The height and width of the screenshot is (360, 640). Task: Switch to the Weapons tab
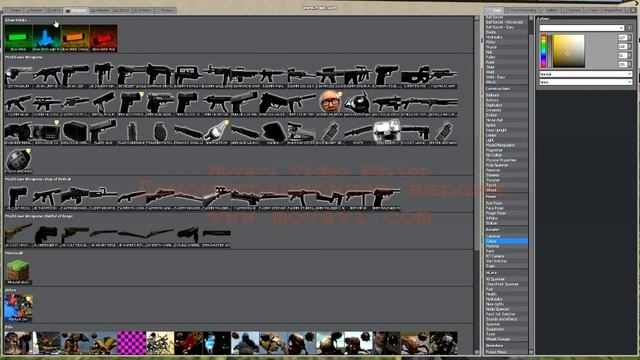tap(76, 10)
